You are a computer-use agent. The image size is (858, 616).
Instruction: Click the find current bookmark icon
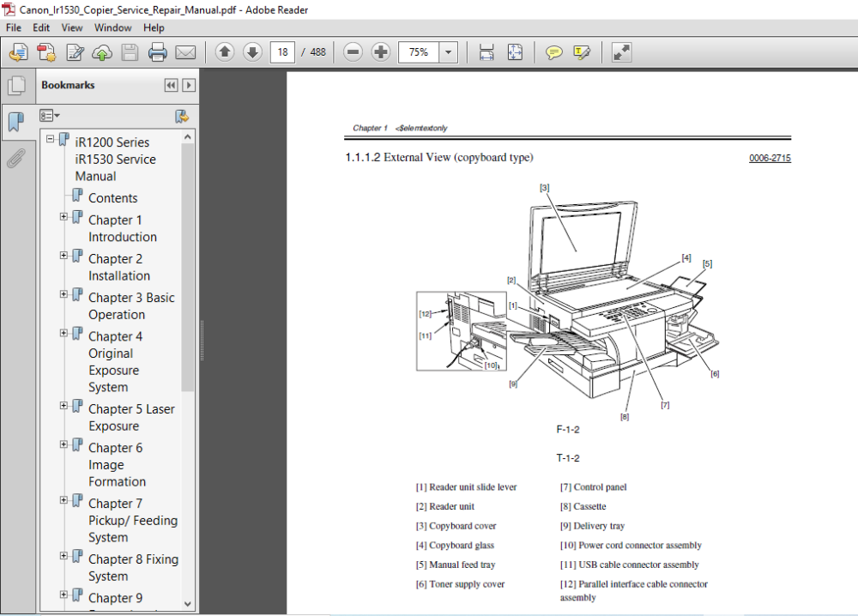pyautogui.click(x=182, y=116)
